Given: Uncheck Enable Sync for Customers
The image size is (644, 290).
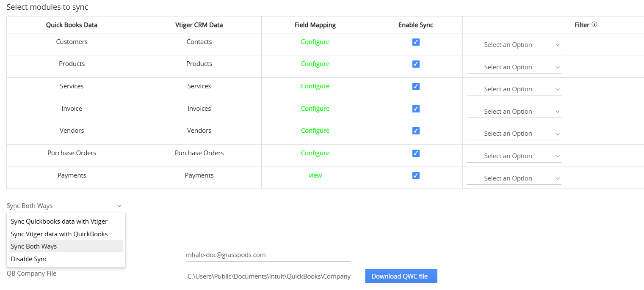Looking at the screenshot, I should click(x=416, y=42).
